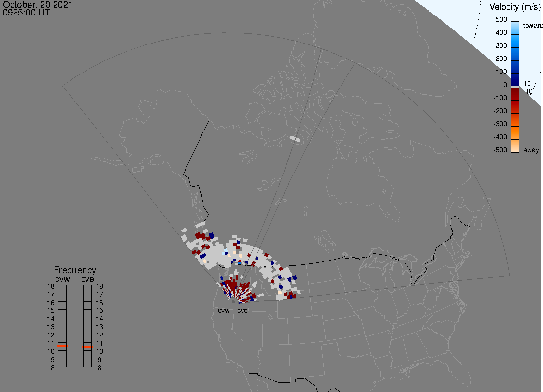The image size is (543, 392).
Task: Click the "-300" velocity scale label
Action: pyautogui.click(x=500, y=124)
